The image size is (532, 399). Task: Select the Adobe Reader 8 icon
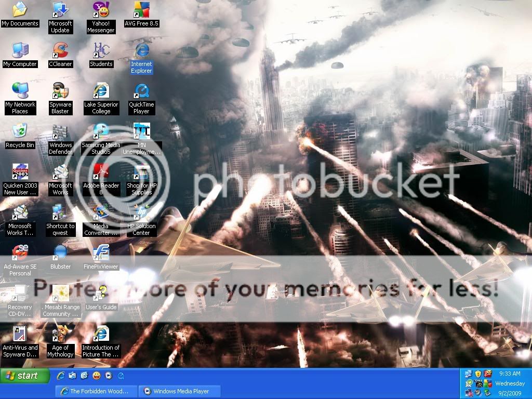click(101, 179)
